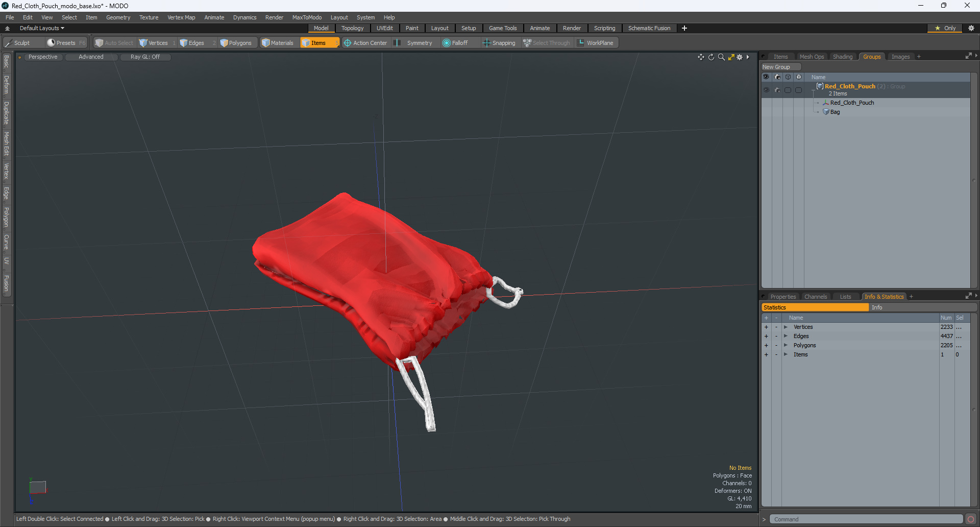Click the Command input field
The image size is (980, 527).
click(866, 519)
